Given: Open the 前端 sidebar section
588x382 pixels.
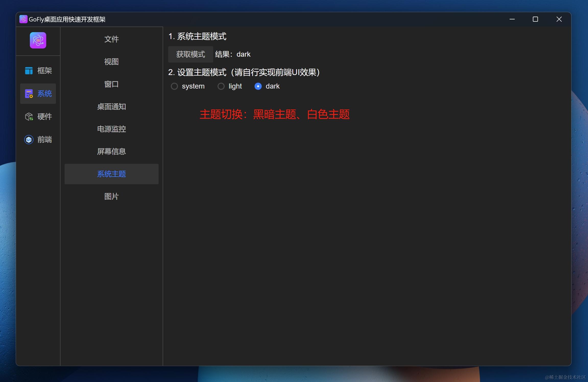Looking at the screenshot, I should point(38,140).
